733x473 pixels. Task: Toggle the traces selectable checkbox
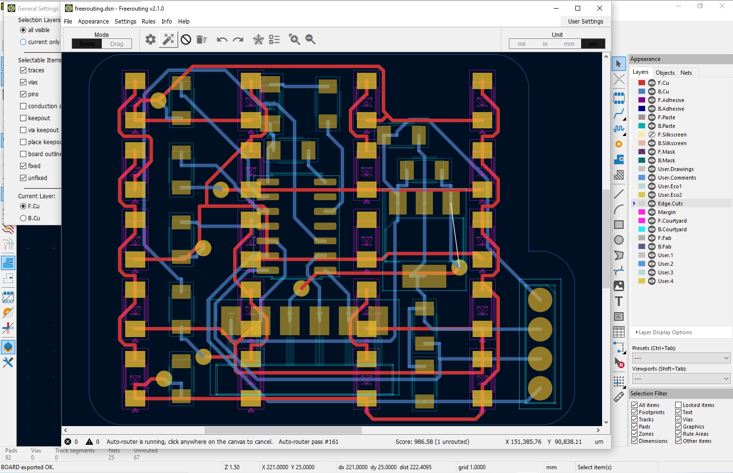point(23,70)
